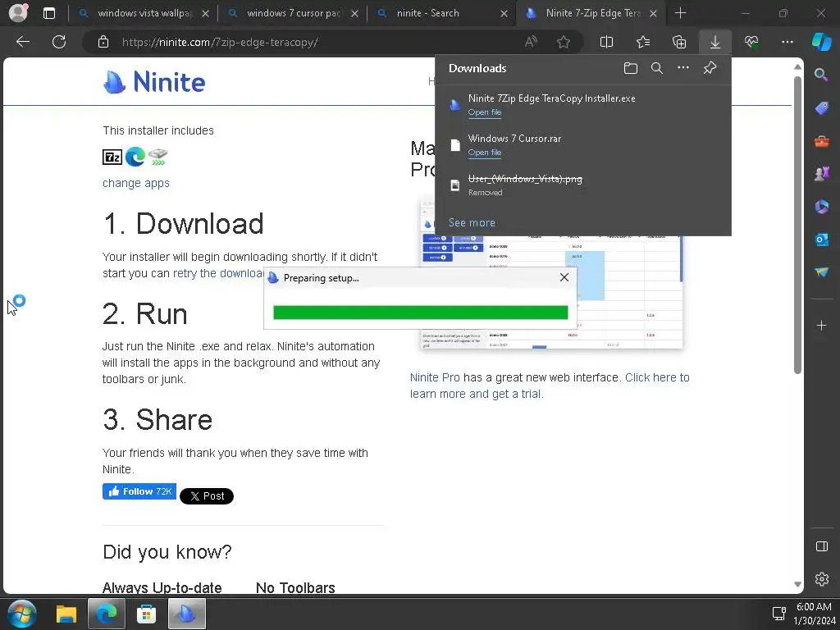Open sidebar settings gear
The image size is (840, 630).
[821, 579]
